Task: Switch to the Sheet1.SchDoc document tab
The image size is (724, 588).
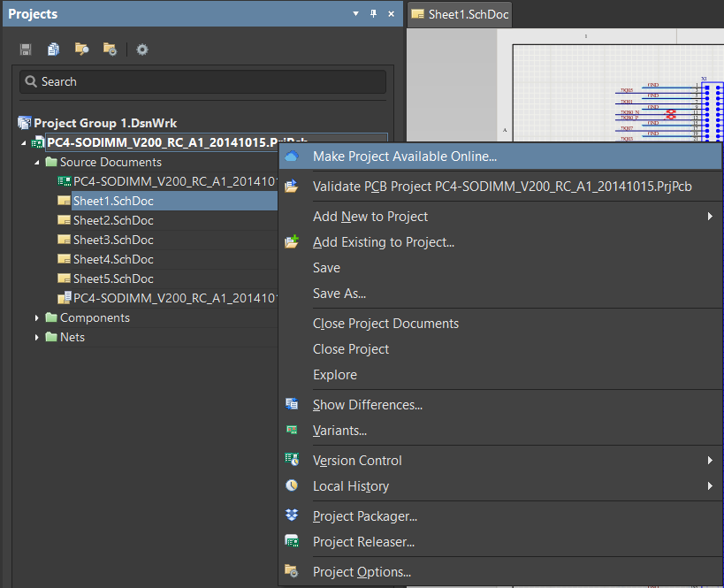Action: coord(459,14)
